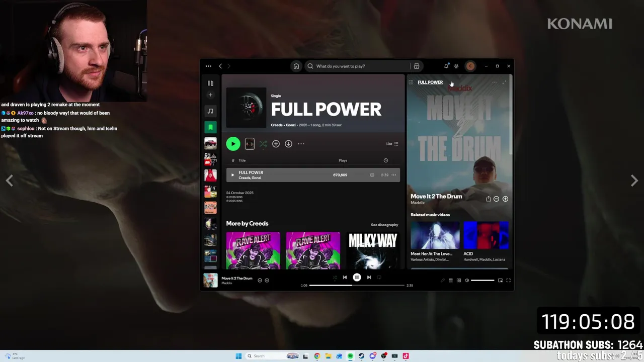Screen dimensions: 644x362
Task: Open Maddix artist link in Now Playing panel
Action: (418, 203)
